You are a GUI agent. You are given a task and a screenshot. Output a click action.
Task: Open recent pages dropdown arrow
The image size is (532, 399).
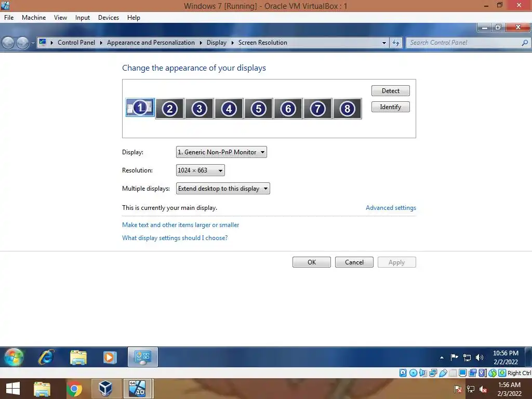point(33,43)
